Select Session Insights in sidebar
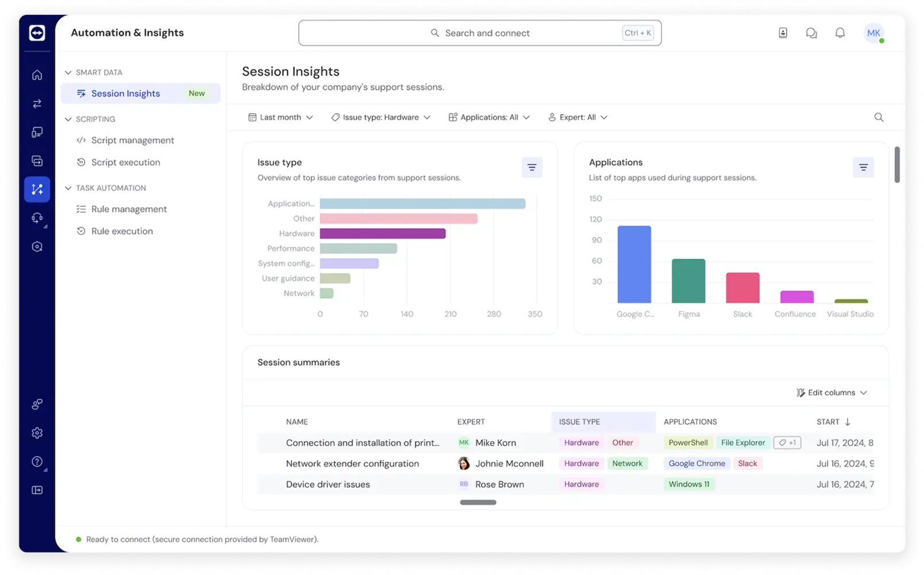Viewport: 924px width, 575px height. click(140, 93)
